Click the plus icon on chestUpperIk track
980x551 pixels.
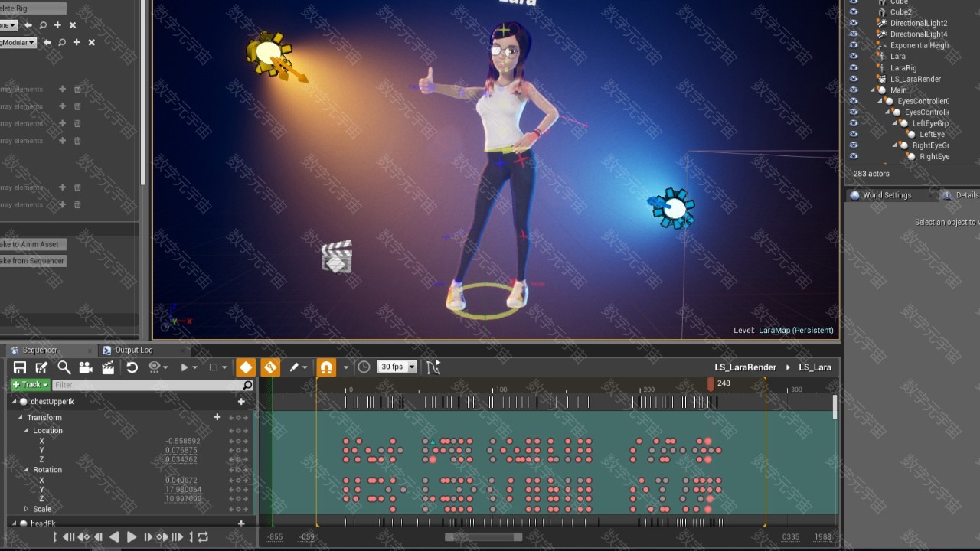coord(241,402)
